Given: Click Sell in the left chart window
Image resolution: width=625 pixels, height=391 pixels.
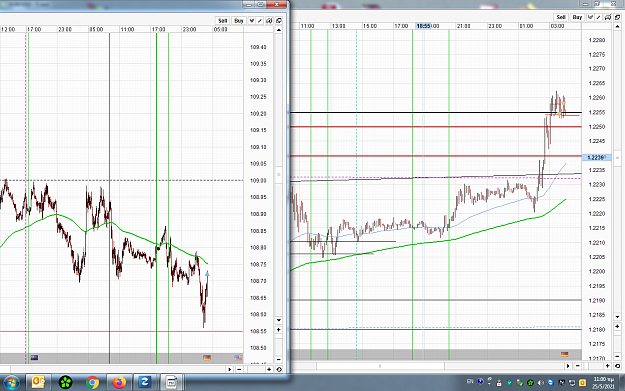Looking at the screenshot, I should tap(222, 20).
